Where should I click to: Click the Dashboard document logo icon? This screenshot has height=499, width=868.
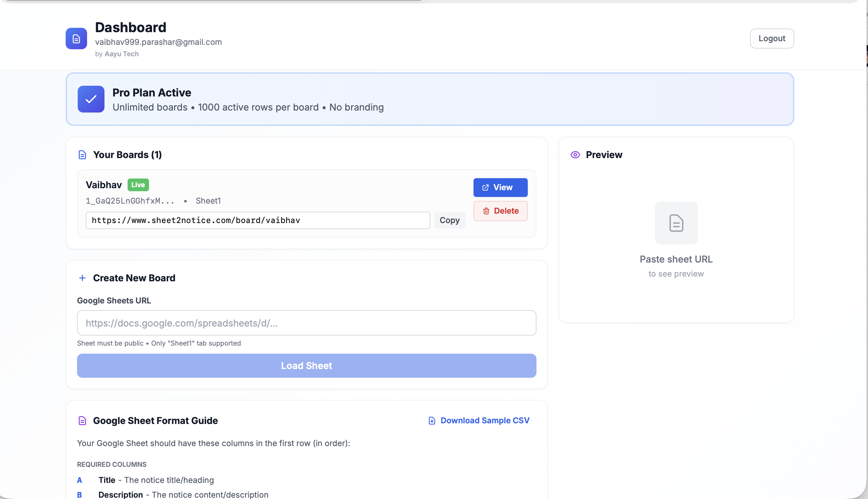tap(76, 39)
